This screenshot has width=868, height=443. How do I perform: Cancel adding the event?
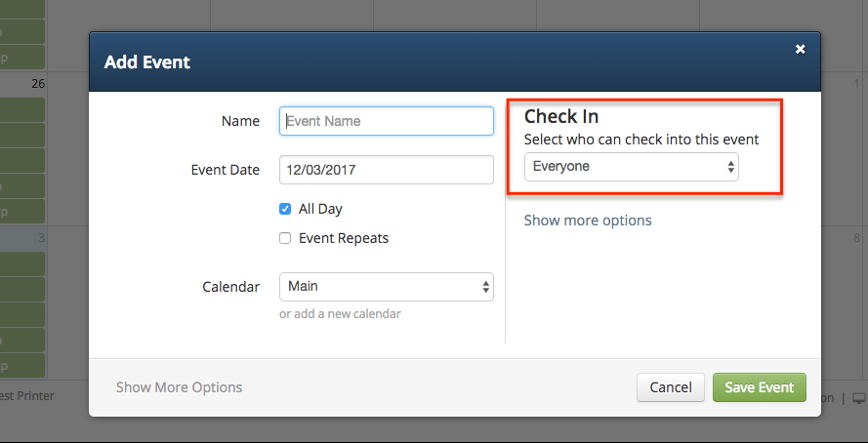point(671,387)
